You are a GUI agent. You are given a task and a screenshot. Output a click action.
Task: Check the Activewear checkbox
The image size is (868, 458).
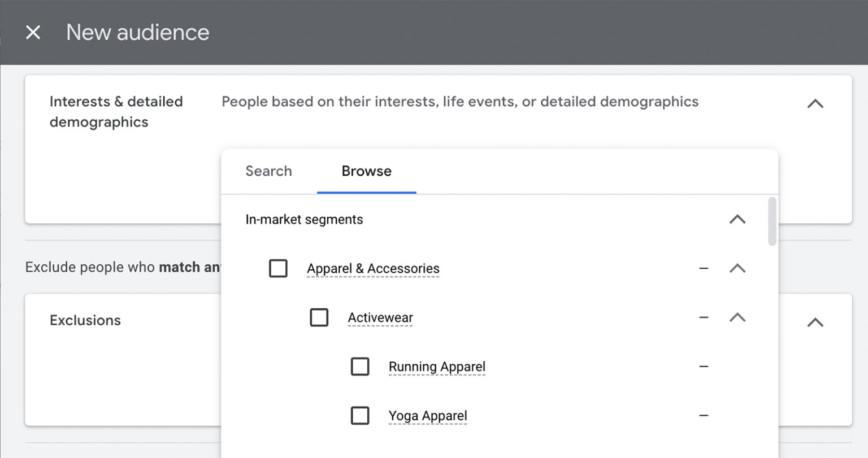(319, 317)
